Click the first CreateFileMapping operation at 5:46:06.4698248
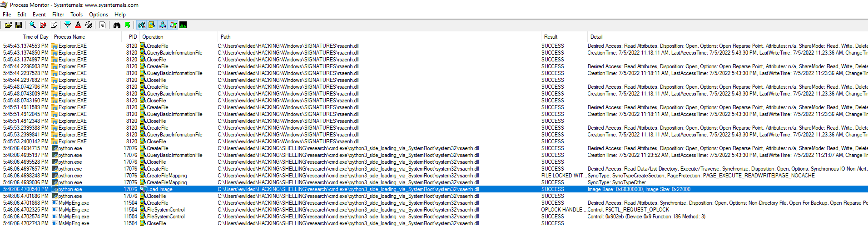Image resolution: width=868 pixels, height=227 pixels. (x=167, y=176)
